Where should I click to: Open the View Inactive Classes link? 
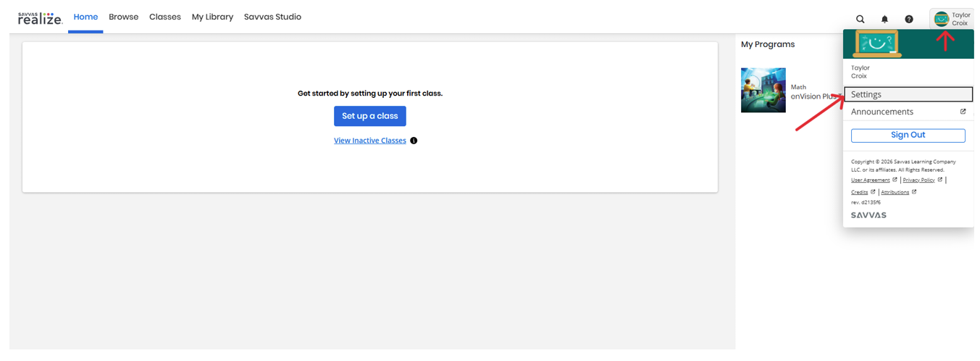(x=370, y=141)
